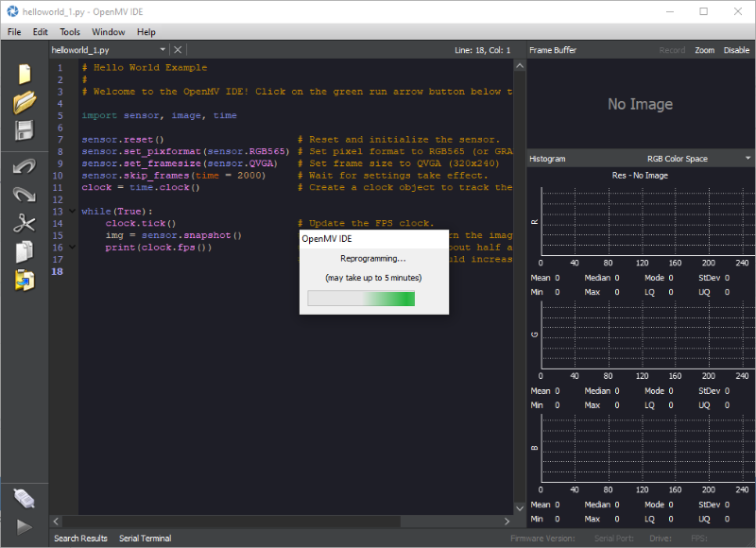Viewport: 756px width, 548px height.
Task: Toggle the fold arrow on line 16
Action: pyautogui.click(x=73, y=247)
